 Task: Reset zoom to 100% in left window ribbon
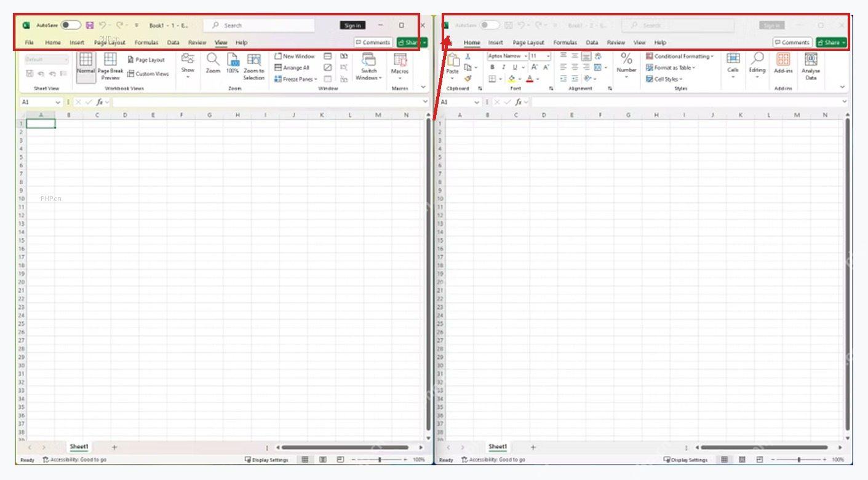[x=233, y=63]
